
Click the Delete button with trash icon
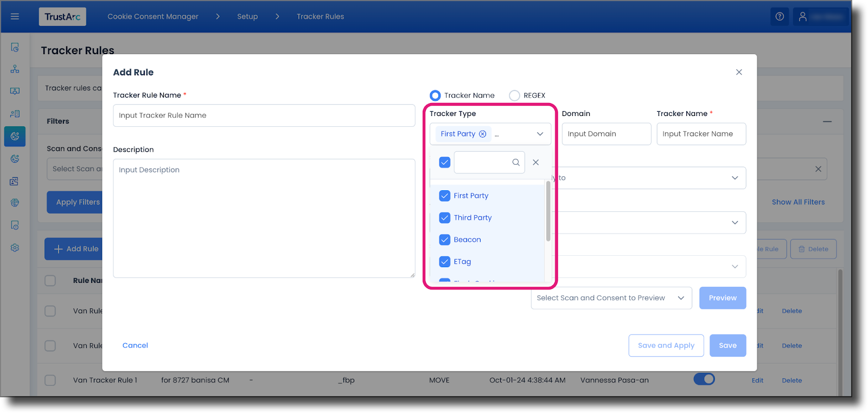[813, 249]
